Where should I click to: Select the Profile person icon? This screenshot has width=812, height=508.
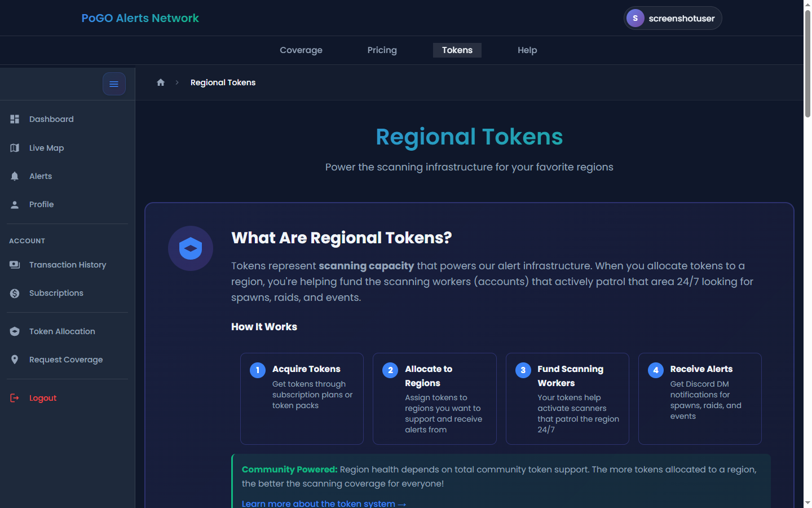point(15,204)
